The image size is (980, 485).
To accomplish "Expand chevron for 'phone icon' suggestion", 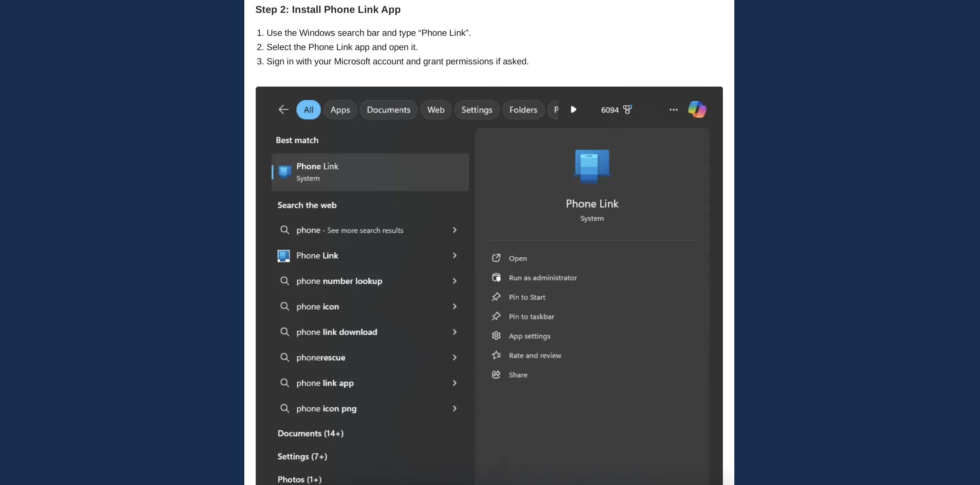I will [x=454, y=306].
